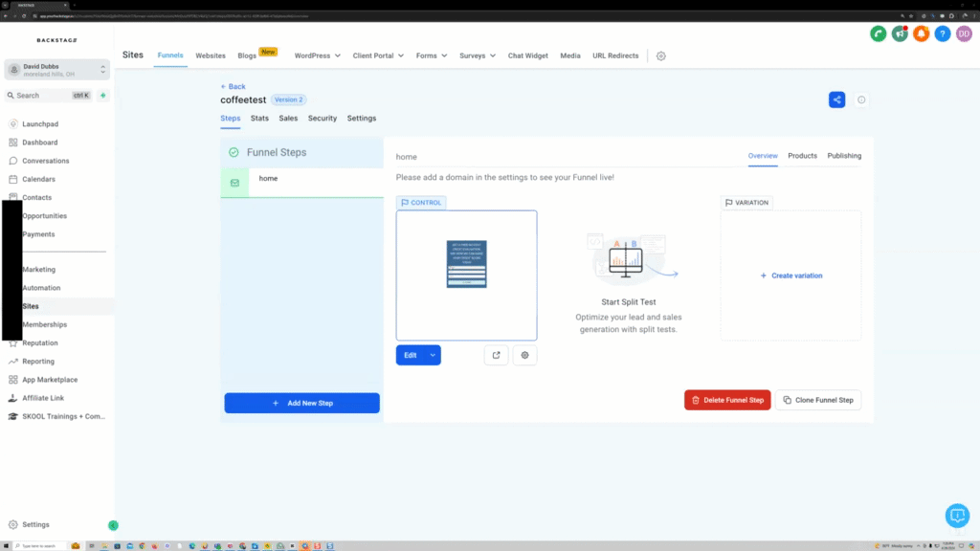Click the blue share icon beside coffeetest
This screenshot has width=980, height=551.
pos(836,99)
